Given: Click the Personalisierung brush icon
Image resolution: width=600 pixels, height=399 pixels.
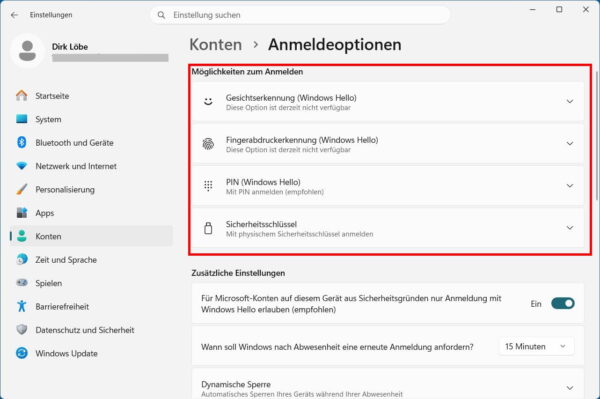Looking at the screenshot, I should (22, 189).
